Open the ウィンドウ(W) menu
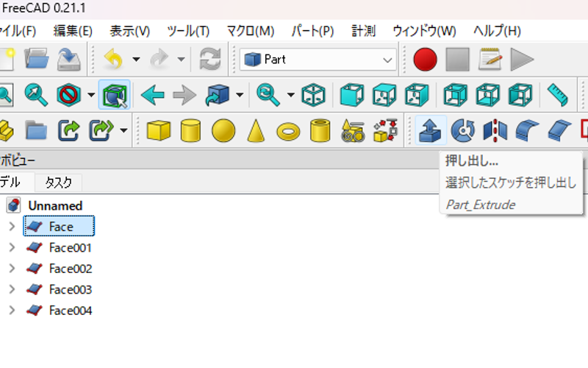Image resolution: width=588 pixels, height=368 pixels. 425,31
